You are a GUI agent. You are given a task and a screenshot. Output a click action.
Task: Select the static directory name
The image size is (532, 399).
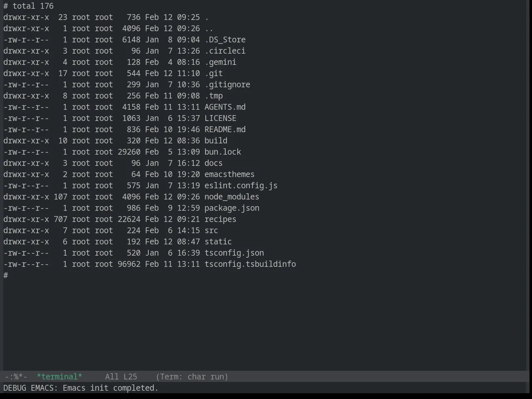[x=218, y=241]
